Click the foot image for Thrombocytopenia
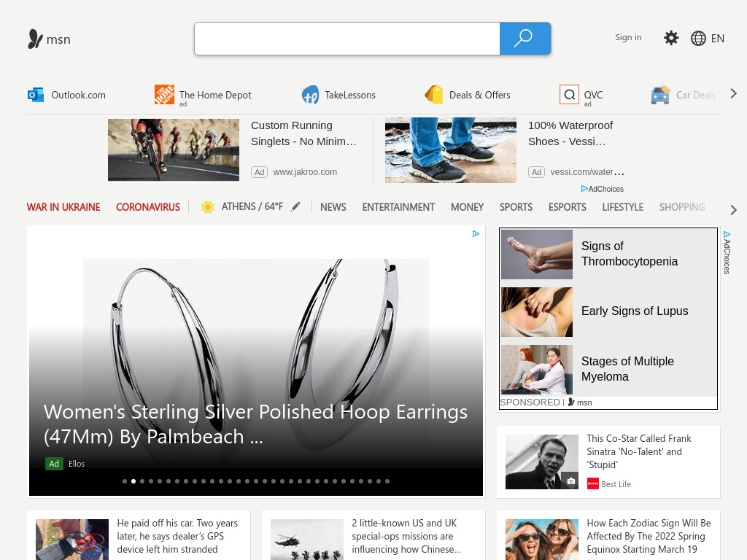Viewport: 747px width, 560px height. pos(536,254)
